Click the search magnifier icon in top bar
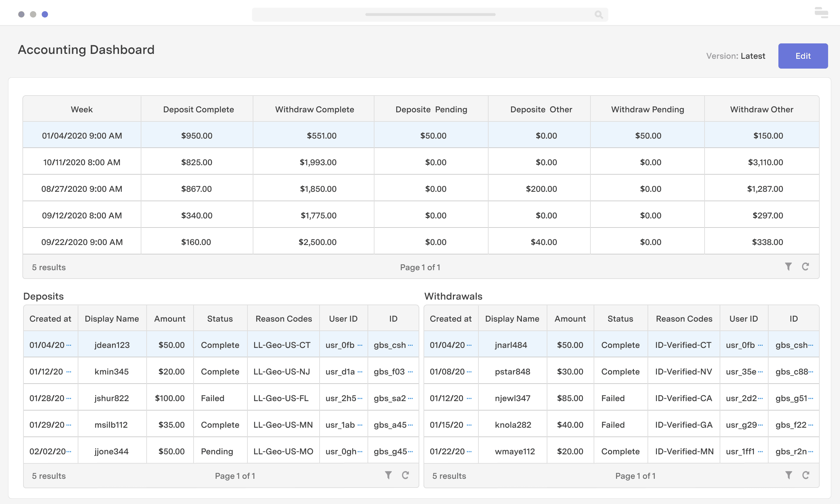This screenshot has width=840, height=504. click(x=598, y=14)
